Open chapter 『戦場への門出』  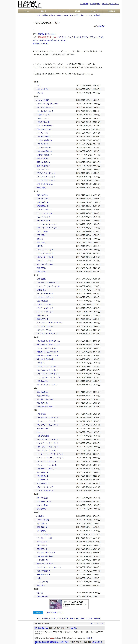point(42,195)
